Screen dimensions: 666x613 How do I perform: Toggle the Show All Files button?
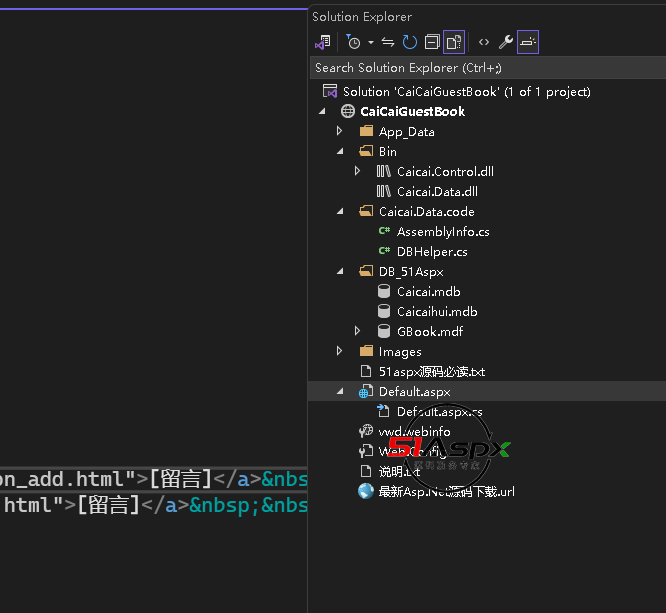pos(454,42)
